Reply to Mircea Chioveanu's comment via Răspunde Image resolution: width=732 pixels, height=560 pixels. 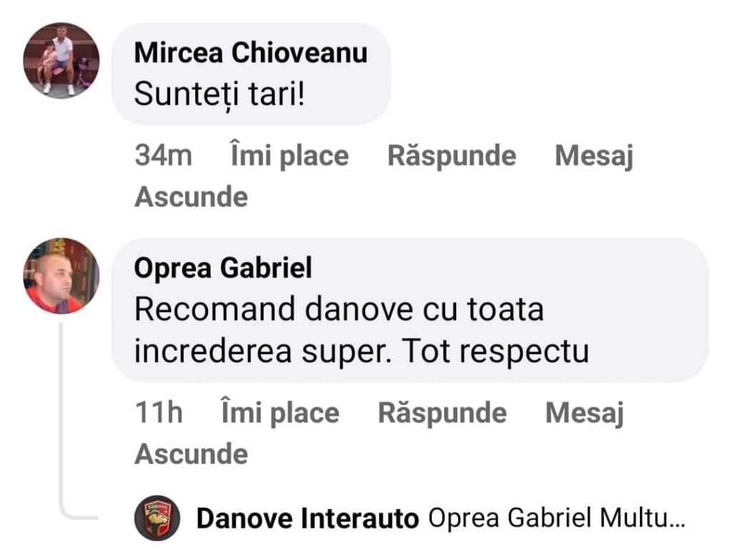[x=451, y=156]
